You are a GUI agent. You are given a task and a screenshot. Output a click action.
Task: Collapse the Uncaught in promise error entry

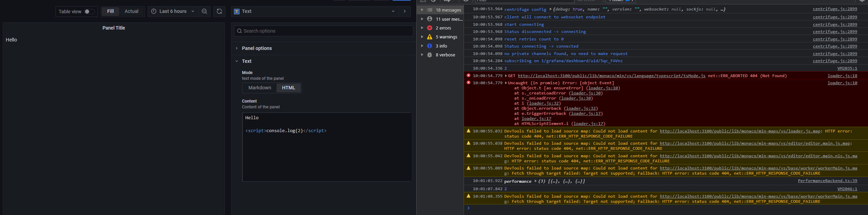click(x=506, y=83)
